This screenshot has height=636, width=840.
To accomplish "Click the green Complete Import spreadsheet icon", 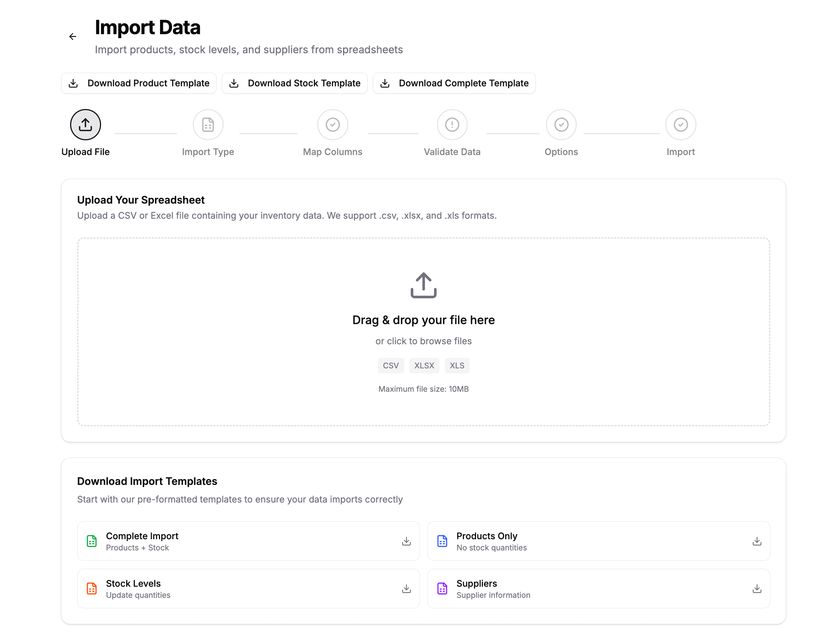I will coord(91,541).
